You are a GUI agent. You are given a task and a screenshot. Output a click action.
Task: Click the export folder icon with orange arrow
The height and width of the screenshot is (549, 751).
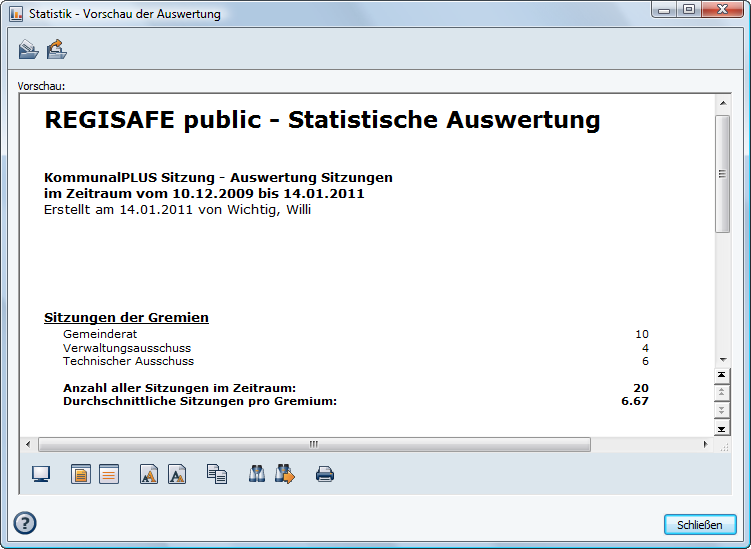pos(56,48)
